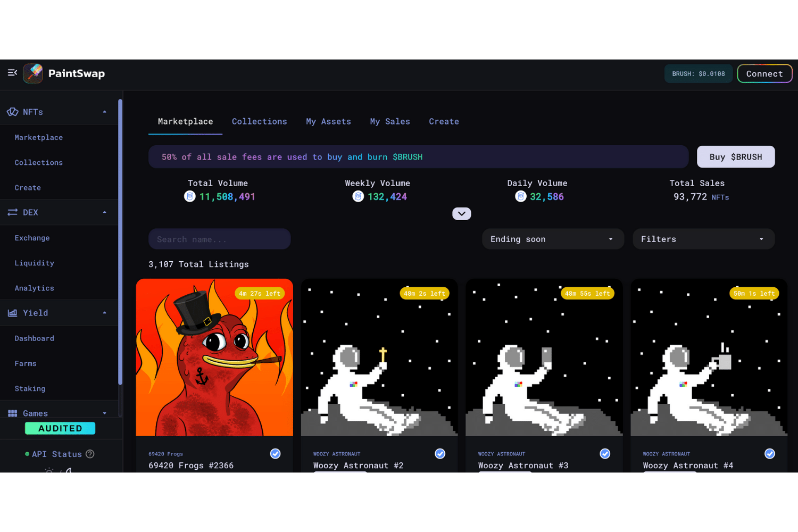Open the My Sales tab

tap(390, 121)
